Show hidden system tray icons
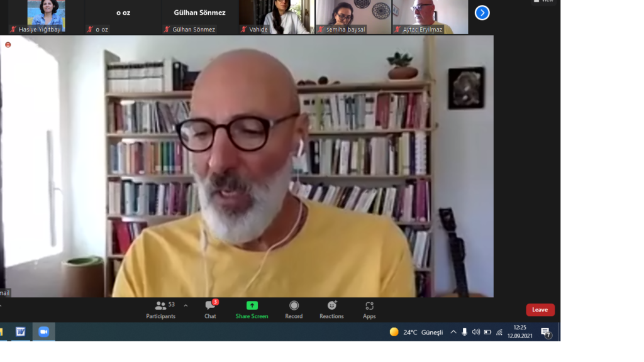The height and width of the screenshot is (362, 644). (453, 332)
